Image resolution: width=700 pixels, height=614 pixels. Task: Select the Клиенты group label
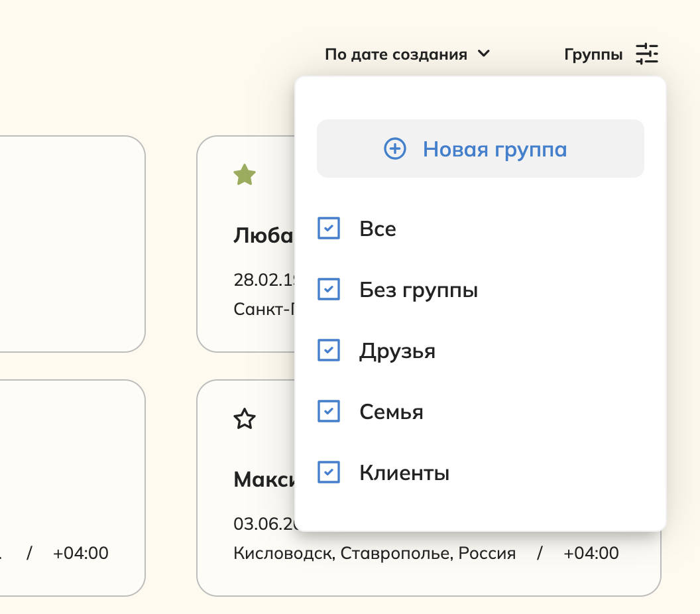click(x=404, y=473)
